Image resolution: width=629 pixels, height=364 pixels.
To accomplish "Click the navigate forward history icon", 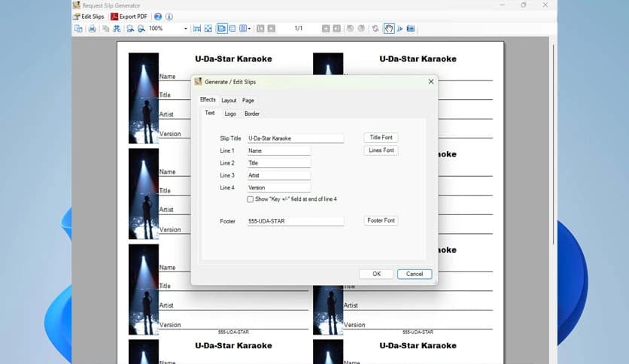I will [x=361, y=29].
